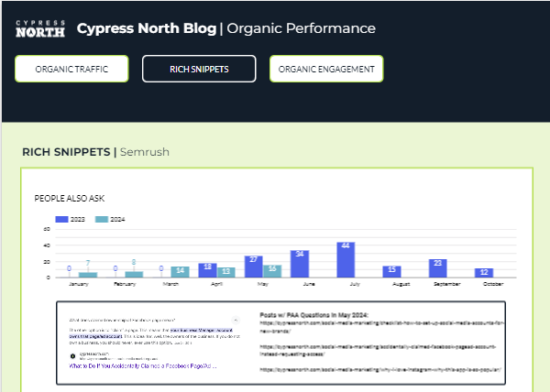Click the 2023 legend color swatch
Screen dimensions: 550x392
point(61,219)
